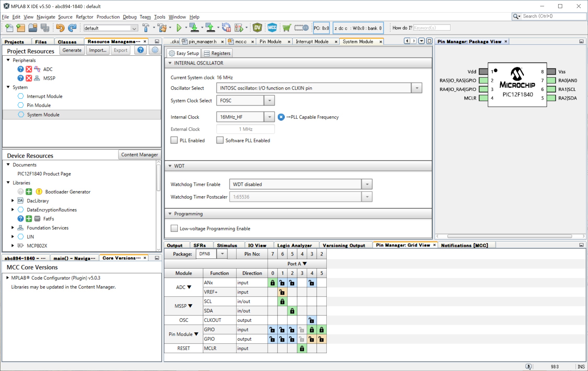This screenshot has width=588, height=371.
Task: Toggle ADC ANx lock on Port A0
Action: pyautogui.click(x=272, y=283)
